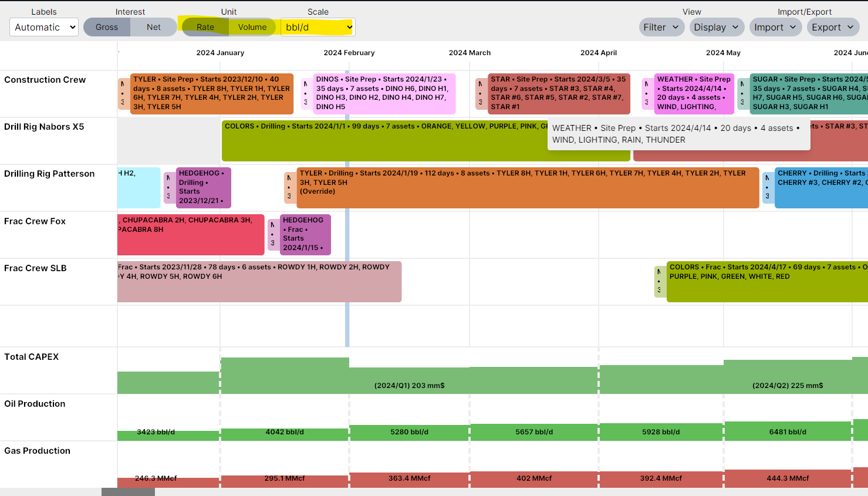Select the Rate unit option

205,27
